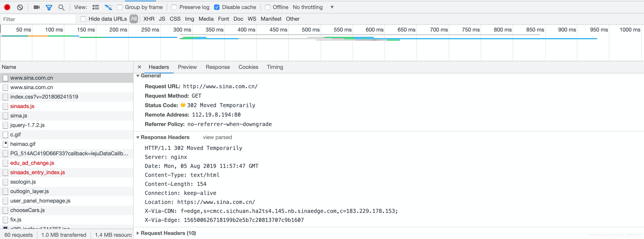This screenshot has width=644, height=239.
Task: Filter requests by Doc
Action: 238,19
